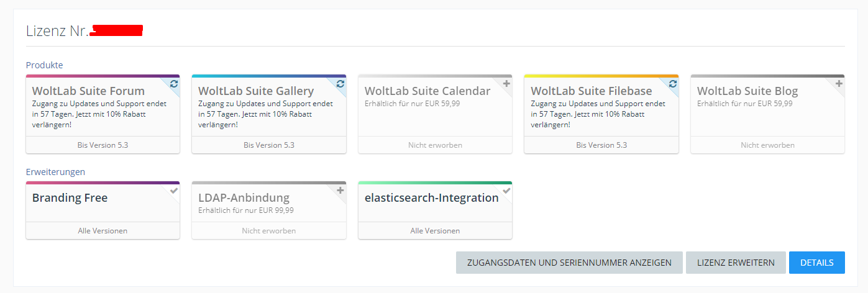Image resolution: width=868 pixels, height=293 pixels.
Task: Click the Branding Free extension title
Action: pyautogui.click(x=70, y=198)
